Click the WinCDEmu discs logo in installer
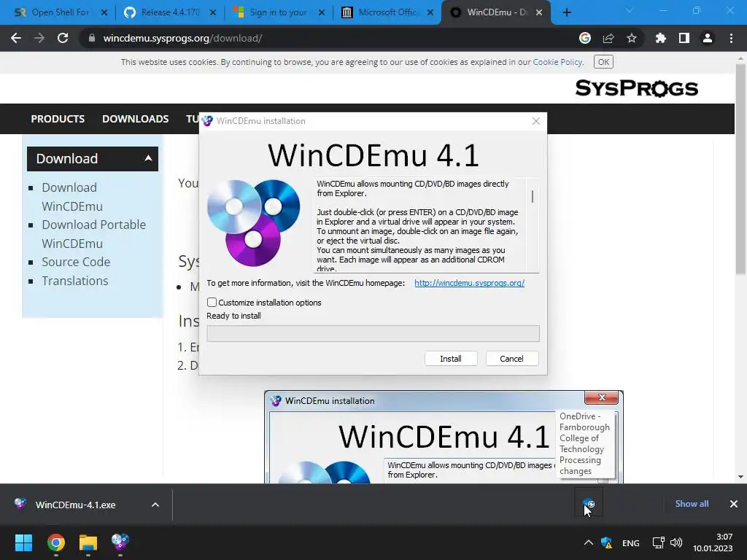This screenshot has height=560, width=747. click(x=253, y=222)
